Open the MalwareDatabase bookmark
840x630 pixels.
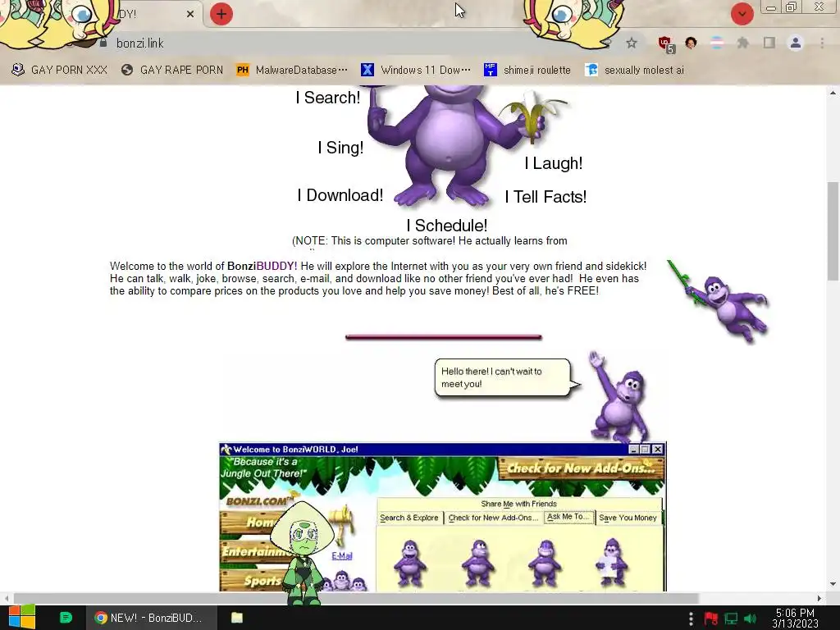(x=292, y=71)
